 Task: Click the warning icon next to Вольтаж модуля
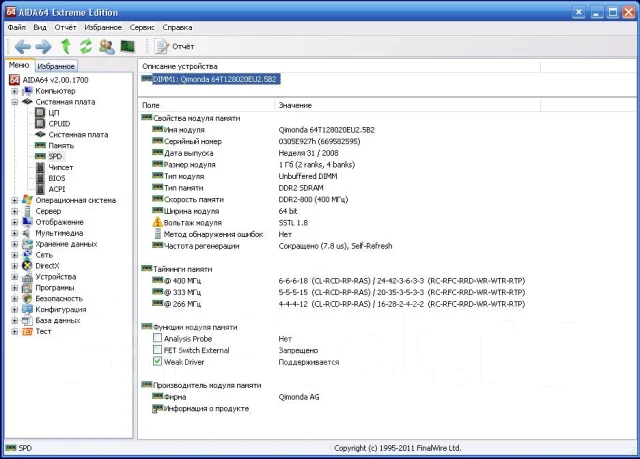tap(158, 222)
